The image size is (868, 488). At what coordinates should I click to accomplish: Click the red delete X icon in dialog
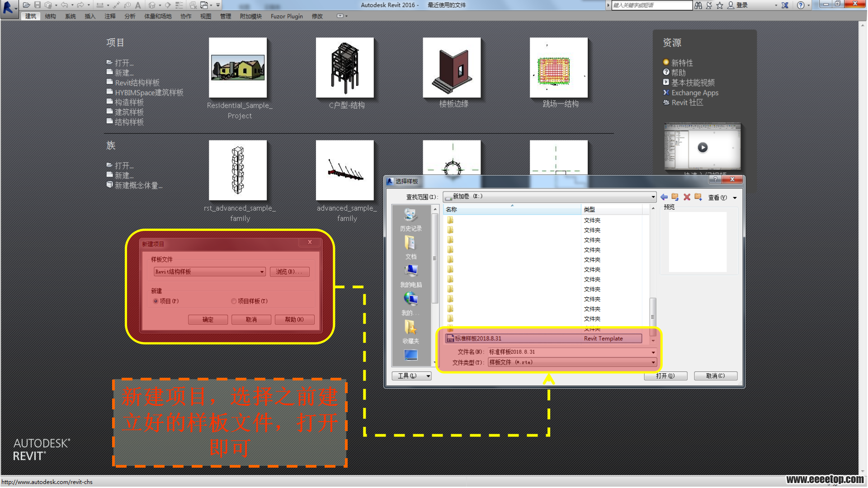tap(687, 197)
